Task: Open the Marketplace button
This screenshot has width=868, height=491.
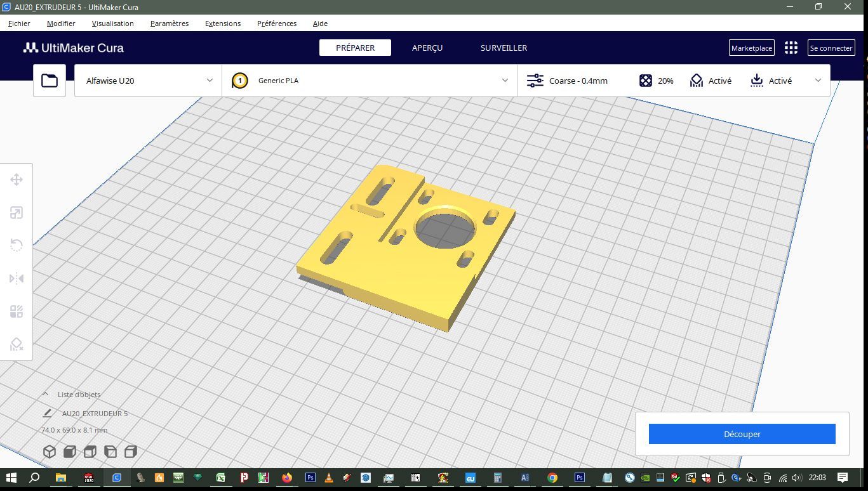Action: [x=752, y=48]
